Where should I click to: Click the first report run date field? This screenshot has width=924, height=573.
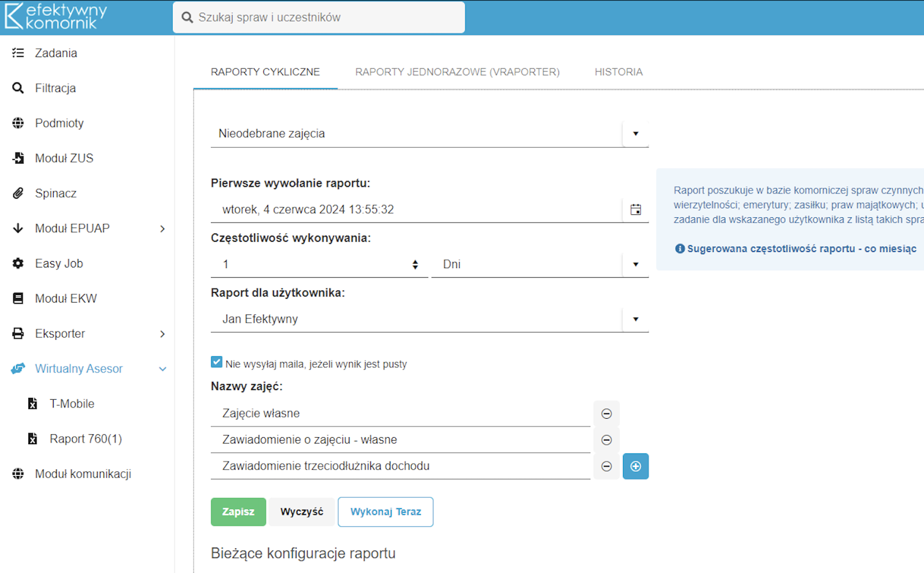click(416, 210)
